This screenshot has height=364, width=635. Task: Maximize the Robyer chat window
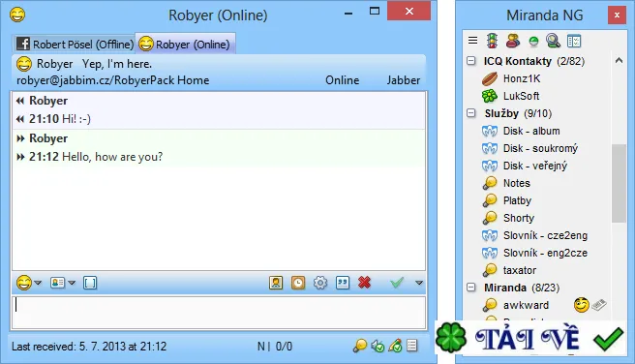click(375, 12)
